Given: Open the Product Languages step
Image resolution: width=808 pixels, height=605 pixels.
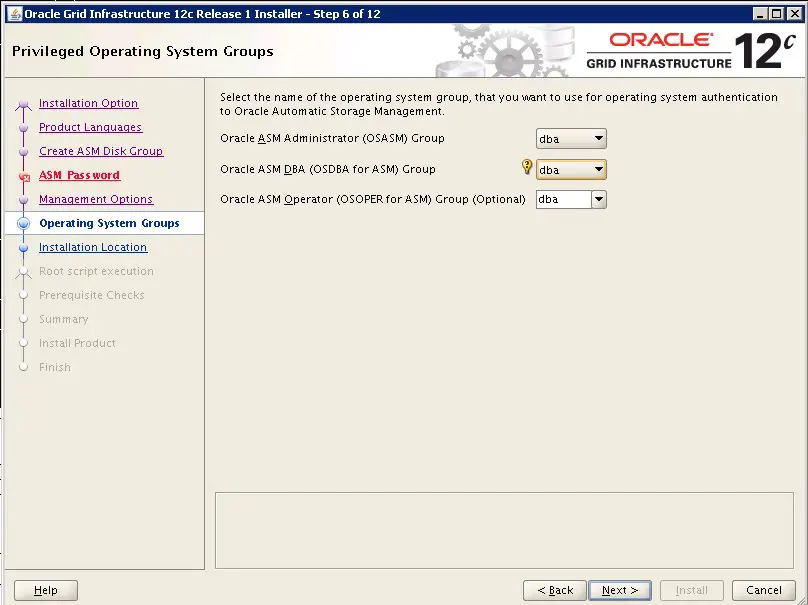Looking at the screenshot, I should (91, 127).
